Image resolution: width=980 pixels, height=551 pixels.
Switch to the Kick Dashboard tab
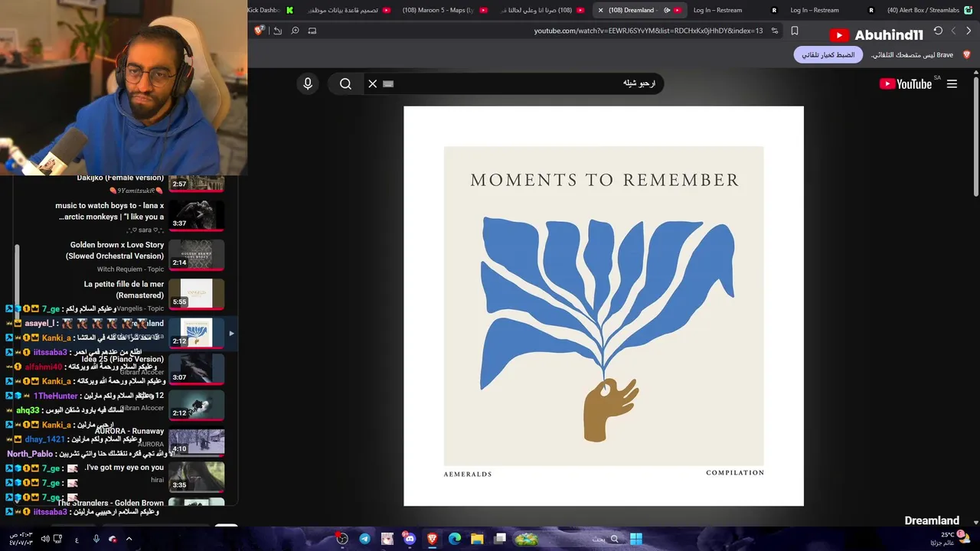pyautogui.click(x=270, y=10)
